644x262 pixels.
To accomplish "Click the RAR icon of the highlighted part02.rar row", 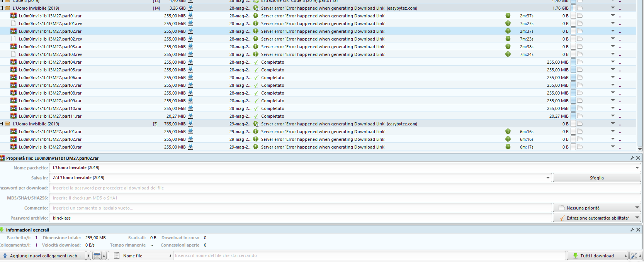I will point(14,31).
